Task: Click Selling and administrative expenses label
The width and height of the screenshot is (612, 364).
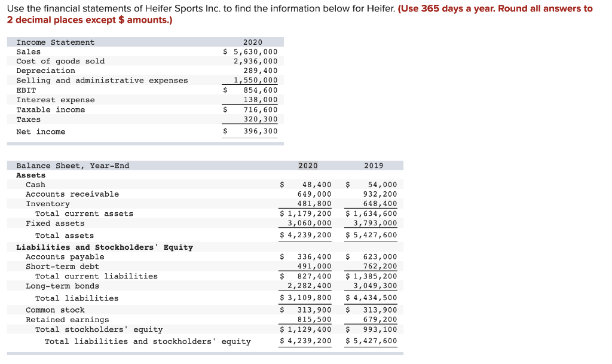Action: pos(102,80)
